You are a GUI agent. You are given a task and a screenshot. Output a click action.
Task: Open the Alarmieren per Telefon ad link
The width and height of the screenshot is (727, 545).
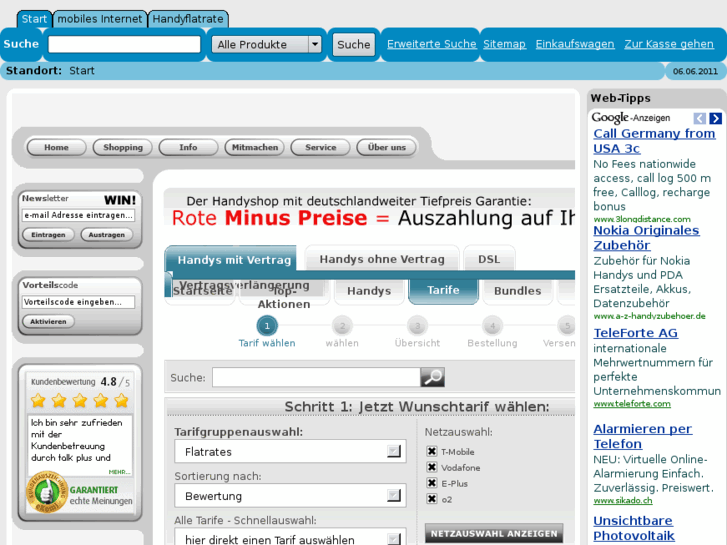coord(643,436)
